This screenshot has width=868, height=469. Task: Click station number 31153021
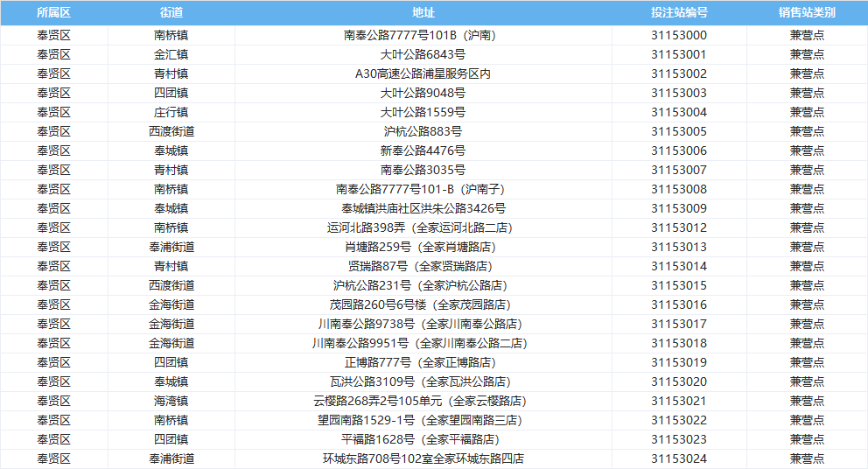pyautogui.click(x=679, y=401)
